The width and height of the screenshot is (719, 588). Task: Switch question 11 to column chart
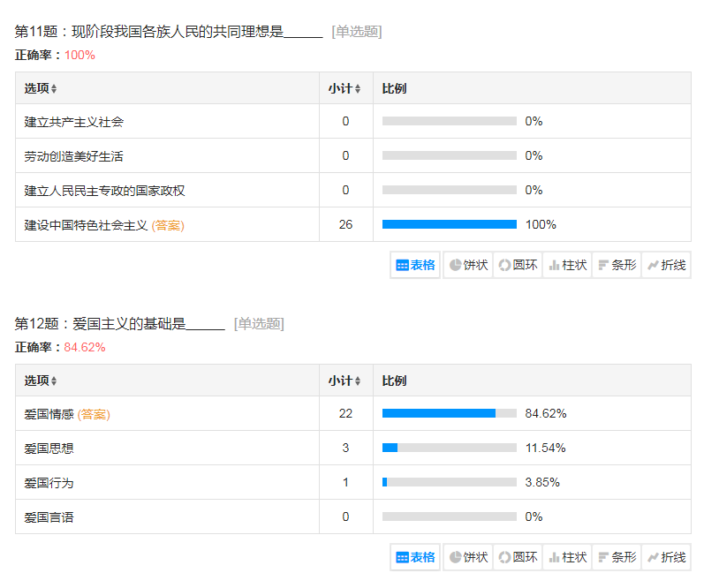567,265
